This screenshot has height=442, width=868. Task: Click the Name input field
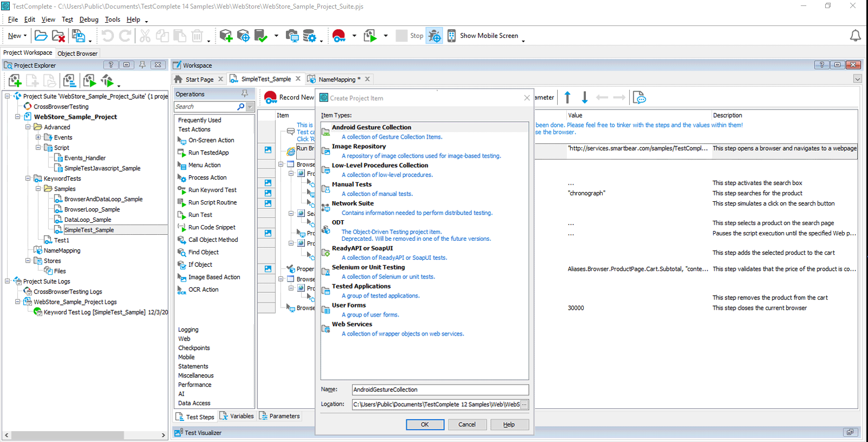pyautogui.click(x=440, y=389)
